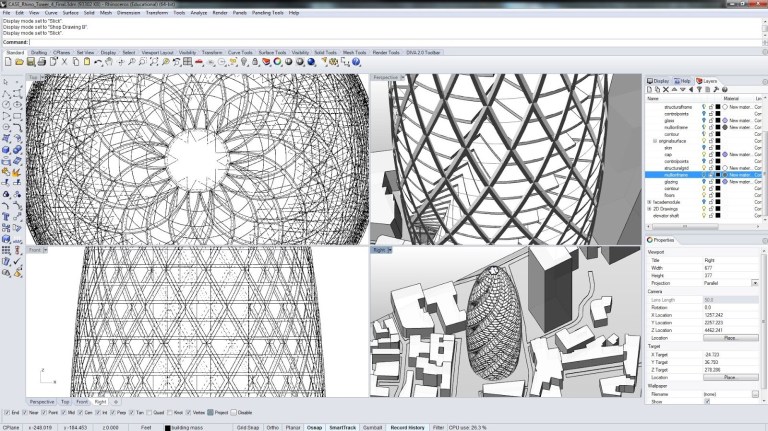
Task: Click the black color swatch of the cap layer
Action: click(x=718, y=154)
